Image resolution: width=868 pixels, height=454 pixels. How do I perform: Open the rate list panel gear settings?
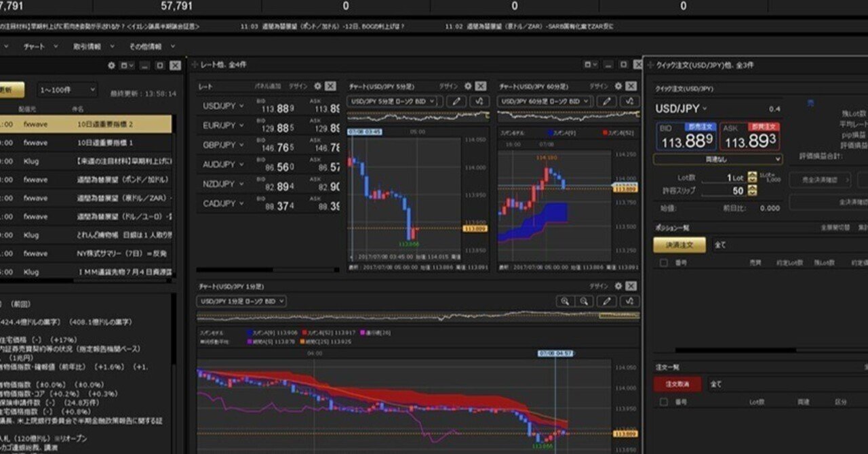tap(317, 86)
